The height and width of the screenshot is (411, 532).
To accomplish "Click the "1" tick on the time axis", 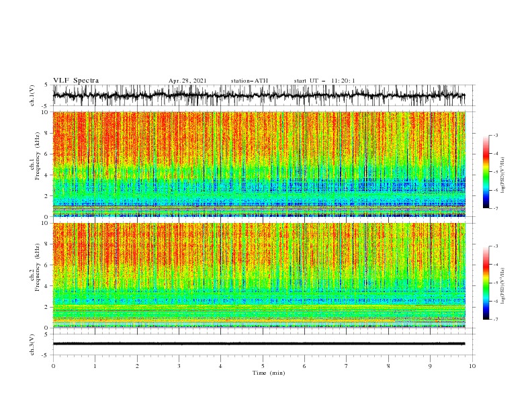I will pyautogui.click(x=95, y=366).
